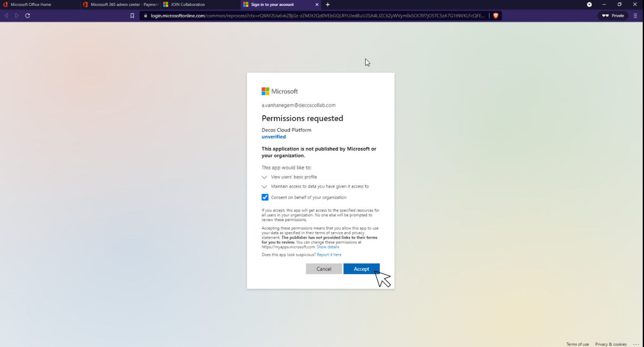Click the a.vanhanegem@decoscollab.com account text

[x=298, y=105]
